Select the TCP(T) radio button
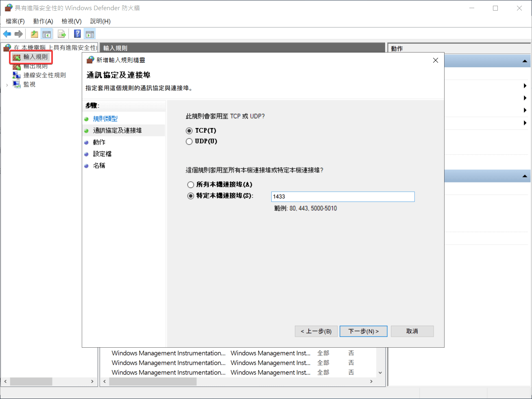This screenshot has height=399, width=532. (189, 131)
